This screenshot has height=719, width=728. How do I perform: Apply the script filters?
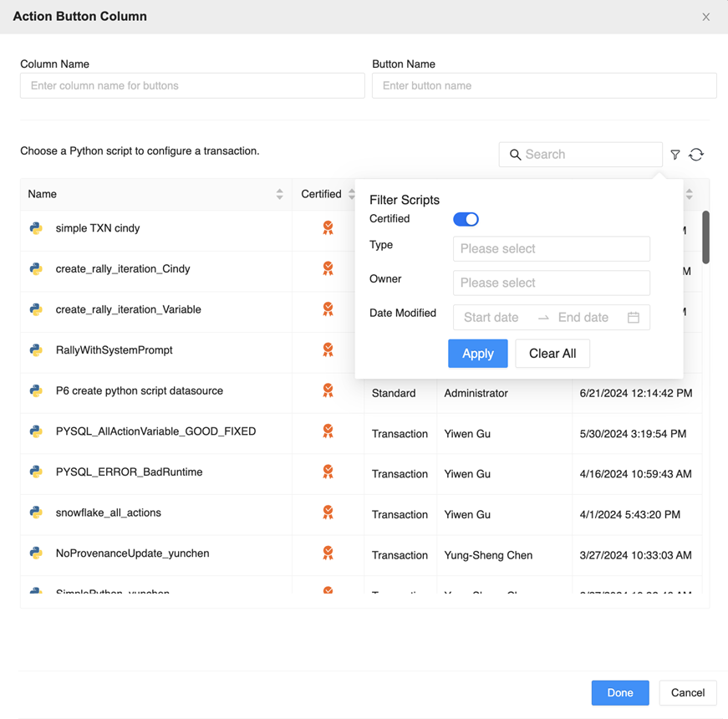tap(477, 354)
